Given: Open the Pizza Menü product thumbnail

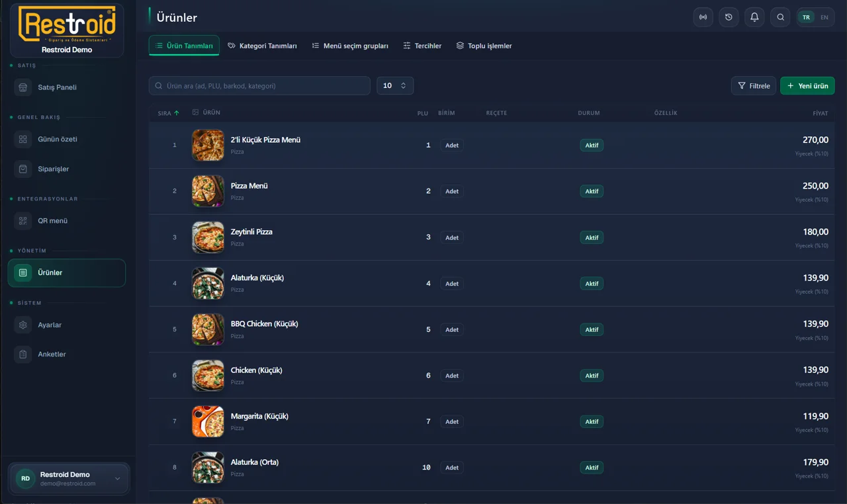Looking at the screenshot, I should point(208,191).
